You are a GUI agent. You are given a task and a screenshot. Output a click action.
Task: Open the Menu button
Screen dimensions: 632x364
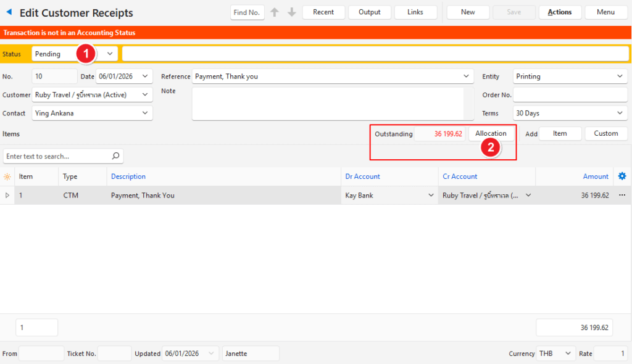pyautogui.click(x=605, y=12)
